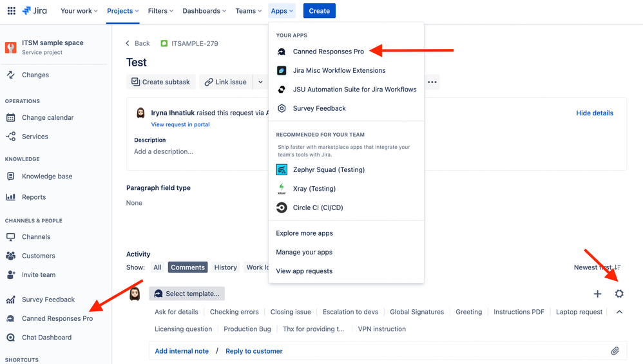Viewport: 643px width, 364px height.
Task: Open Knowledge base icon in sidebar
Action: (x=11, y=177)
